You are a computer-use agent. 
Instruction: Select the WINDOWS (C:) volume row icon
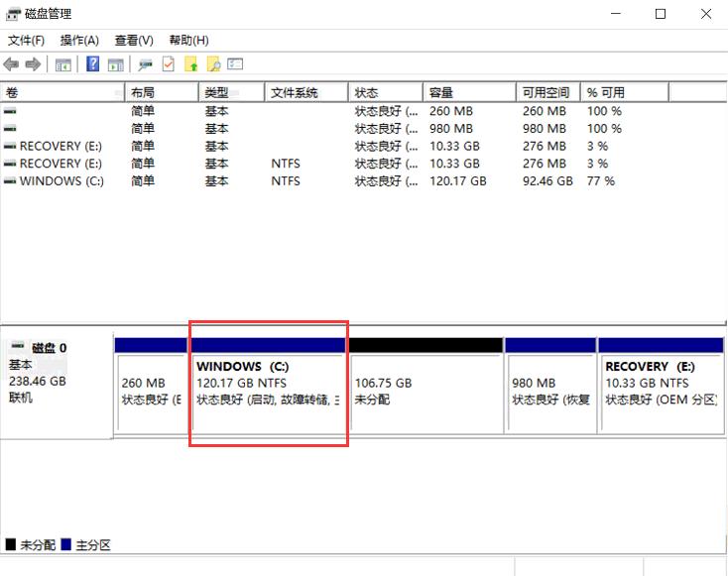click(x=10, y=181)
